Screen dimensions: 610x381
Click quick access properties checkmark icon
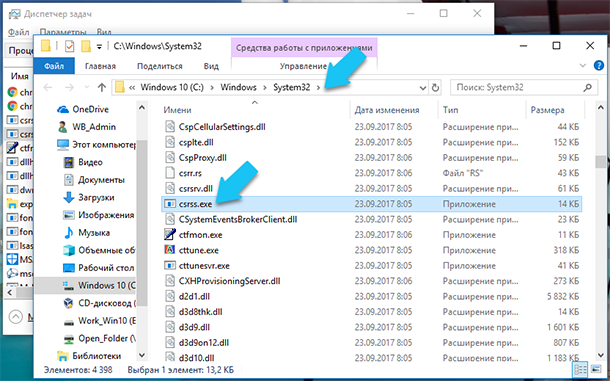[69, 46]
